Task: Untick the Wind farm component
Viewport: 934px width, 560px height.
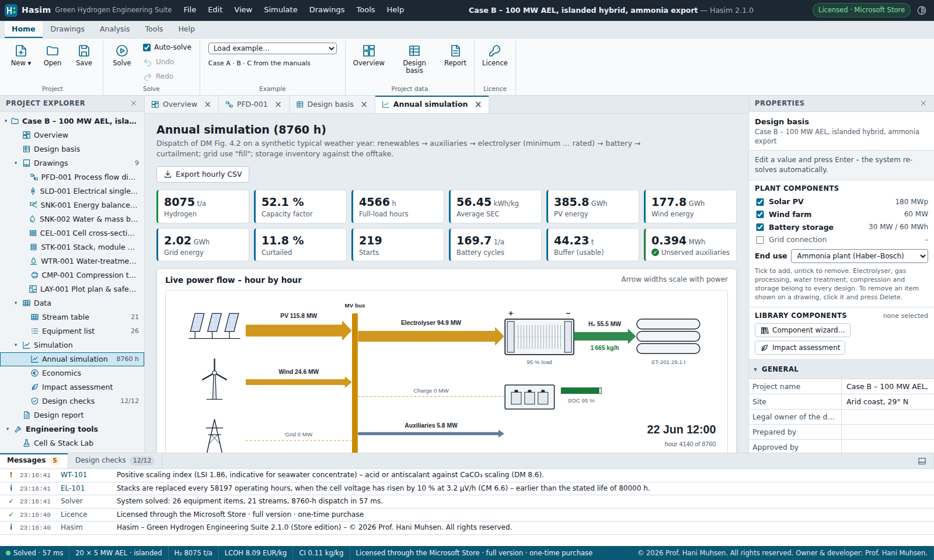Action: [x=760, y=215]
